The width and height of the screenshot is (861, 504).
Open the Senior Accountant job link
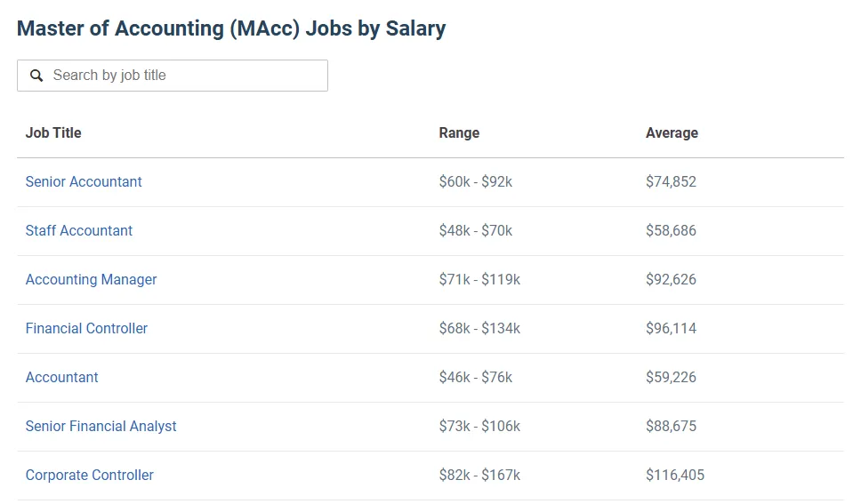point(84,181)
